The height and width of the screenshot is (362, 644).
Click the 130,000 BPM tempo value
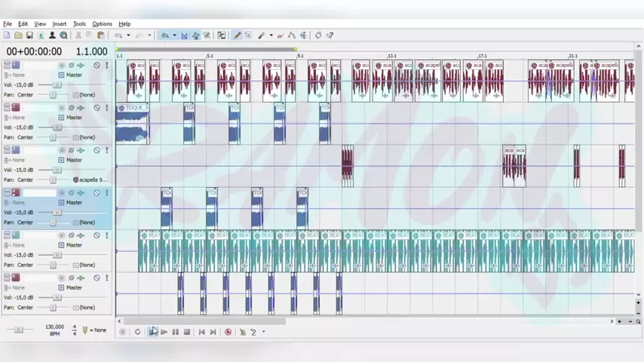click(x=54, y=327)
